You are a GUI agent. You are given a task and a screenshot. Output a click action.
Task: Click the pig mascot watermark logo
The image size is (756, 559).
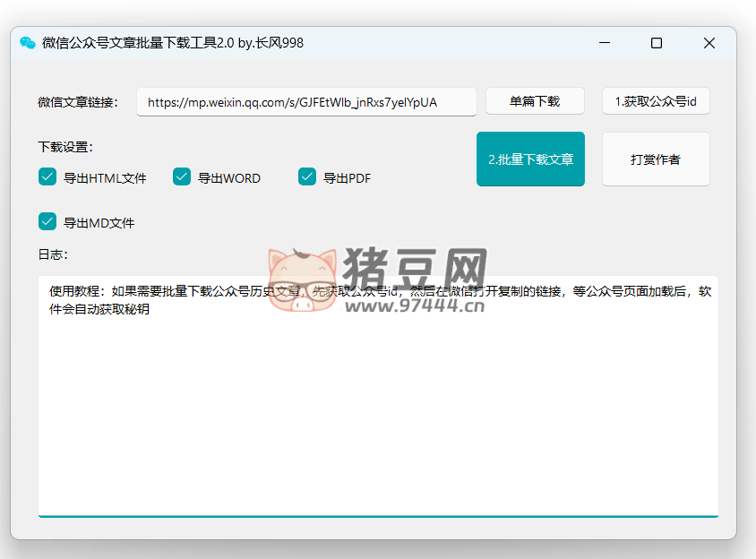pos(302,279)
